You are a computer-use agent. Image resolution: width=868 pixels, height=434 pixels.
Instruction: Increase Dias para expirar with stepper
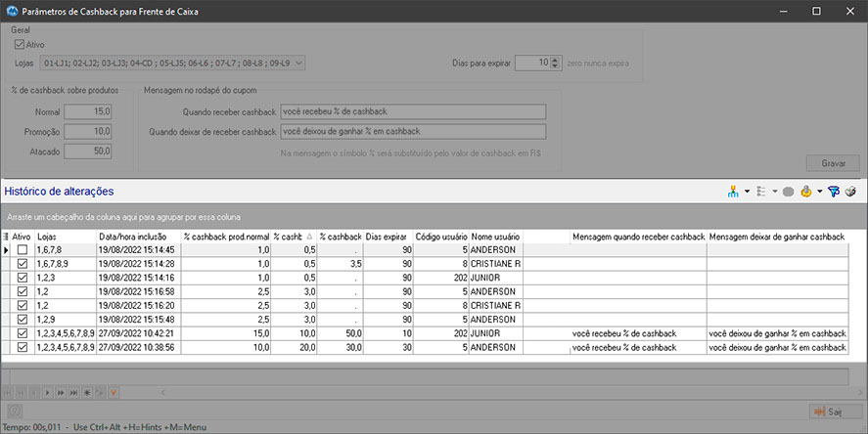point(555,60)
